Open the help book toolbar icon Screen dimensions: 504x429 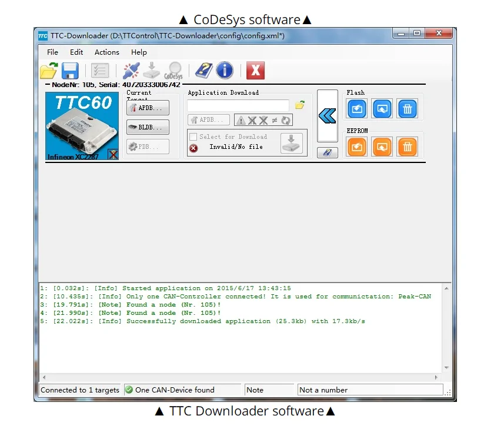coord(204,71)
